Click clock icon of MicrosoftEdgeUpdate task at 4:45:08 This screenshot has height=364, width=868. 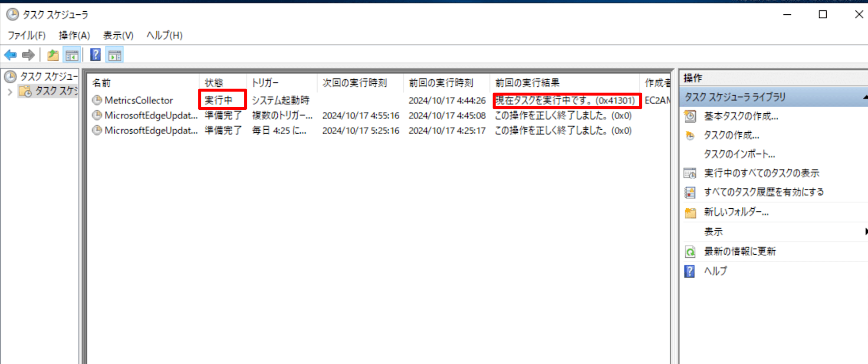pos(97,115)
